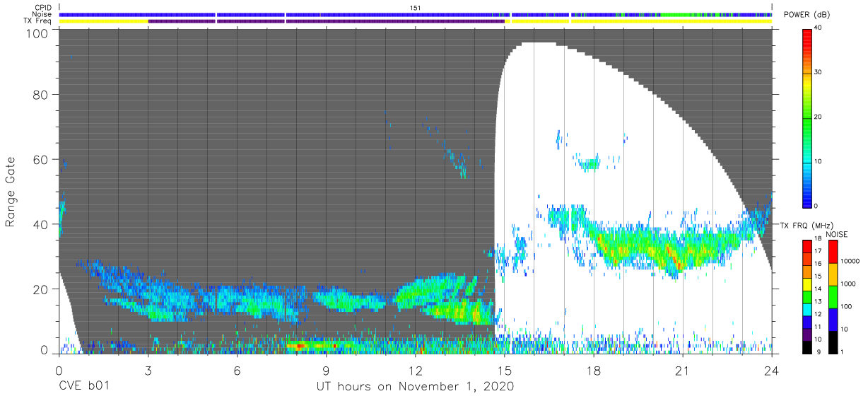Click the "Range Gate" y-axis title
This screenshot has width=868, height=401.
11,193
